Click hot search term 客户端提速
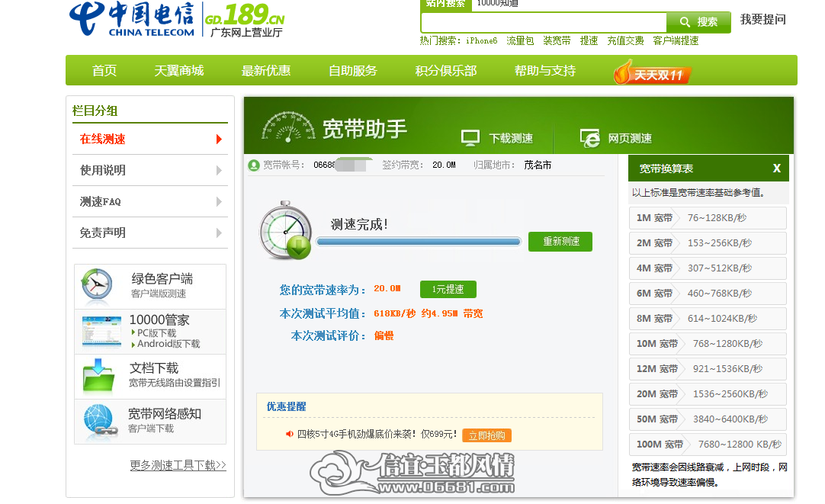This screenshot has width=825, height=504. point(676,40)
